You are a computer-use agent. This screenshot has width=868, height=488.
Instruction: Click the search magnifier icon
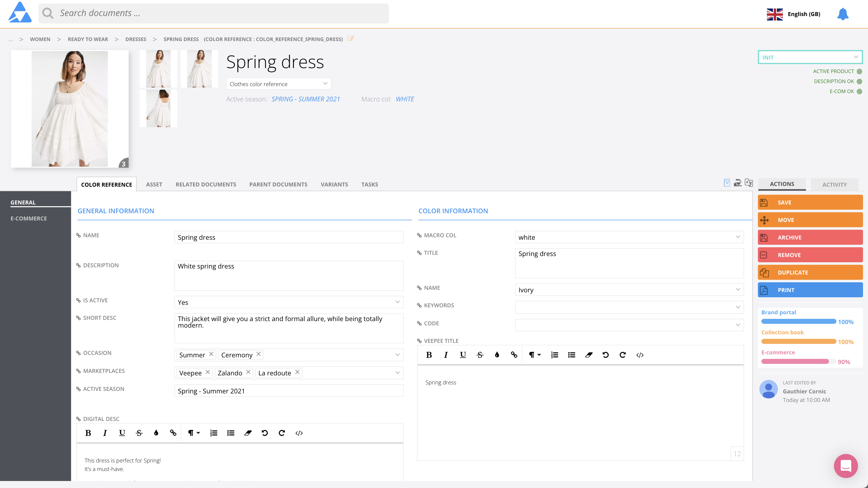[48, 13]
